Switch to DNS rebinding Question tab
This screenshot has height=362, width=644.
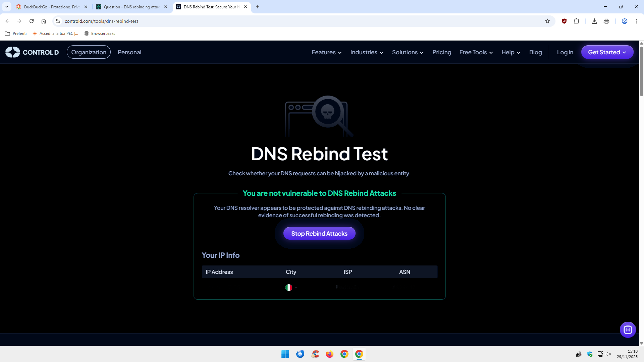tap(131, 7)
